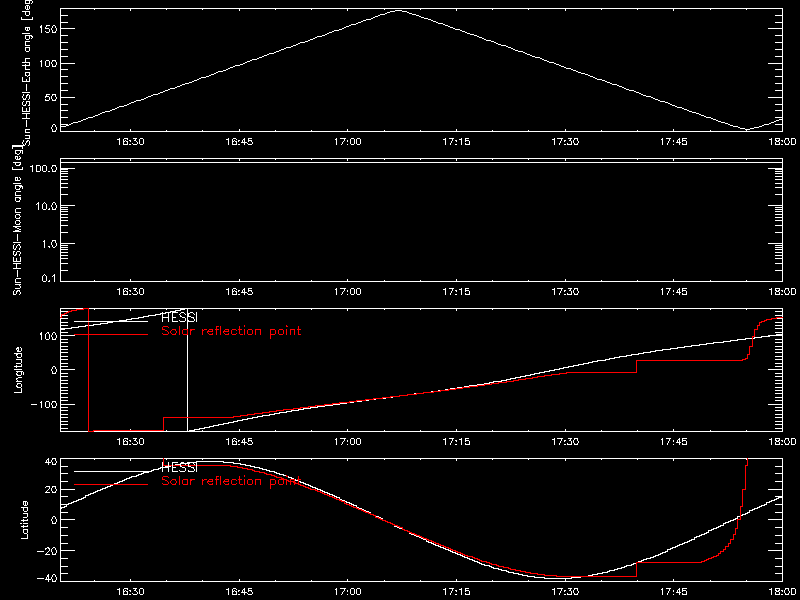The width and height of the screenshot is (800, 600).
Task: Click the 0.1 tick label on Moon angle plot
Action: (49, 280)
